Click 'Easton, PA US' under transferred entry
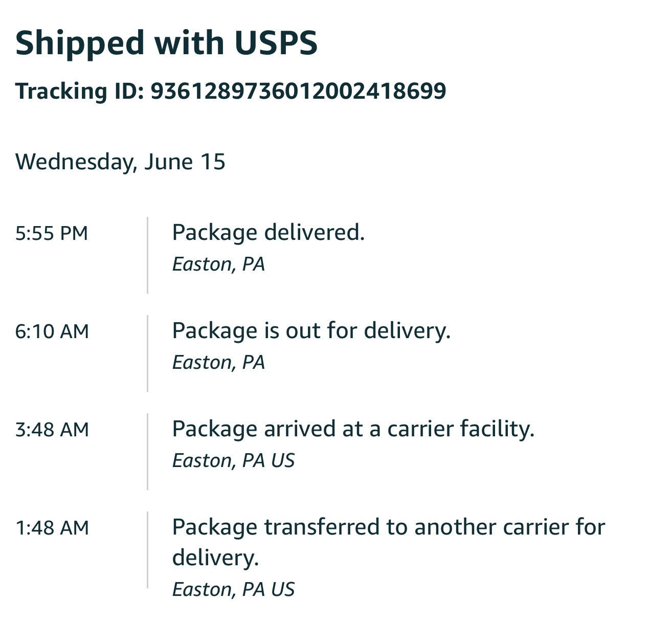The width and height of the screenshot is (649, 644). [233, 590]
